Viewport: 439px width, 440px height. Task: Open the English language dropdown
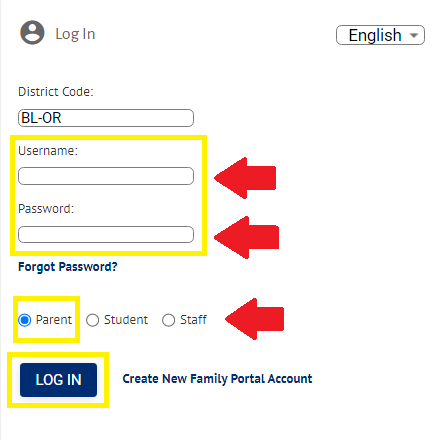click(x=380, y=35)
